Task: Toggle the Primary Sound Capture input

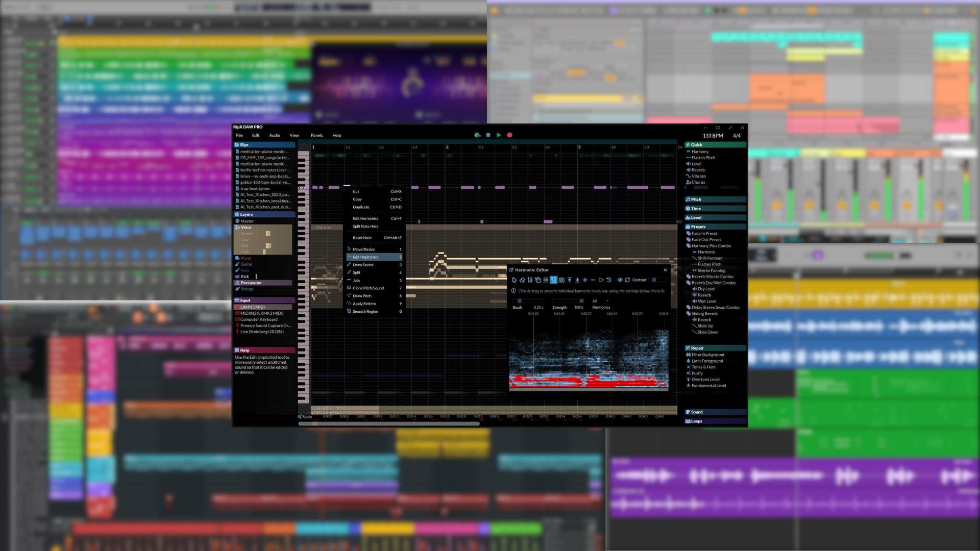Action: [264, 325]
